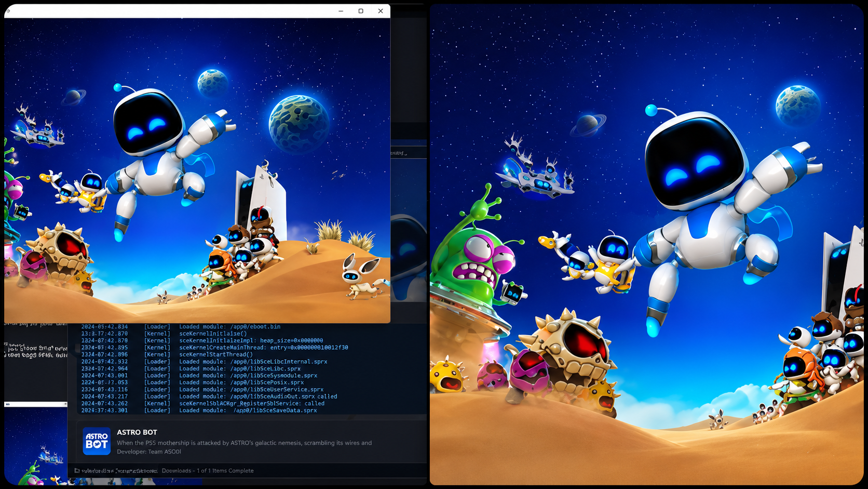Click the app icon in the window title bar
The height and width of the screenshot is (489, 868).
[x=8, y=11]
